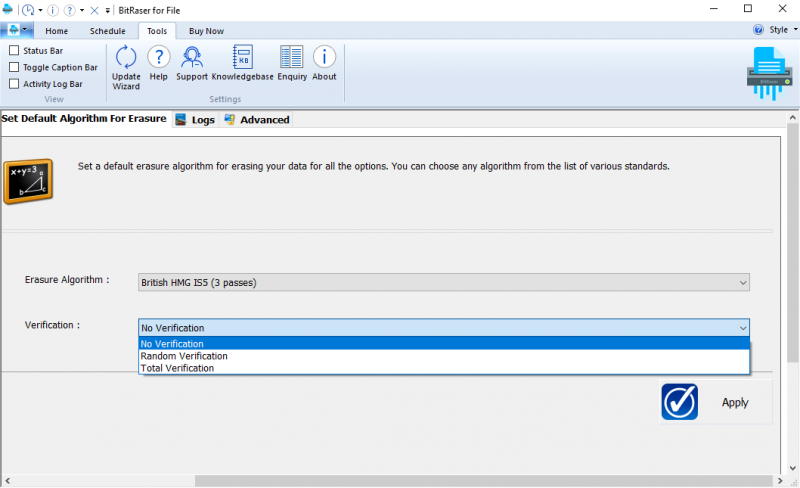This screenshot has height=488, width=800.
Task: Click the chalkboard algorithm icon
Action: click(x=28, y=181)
